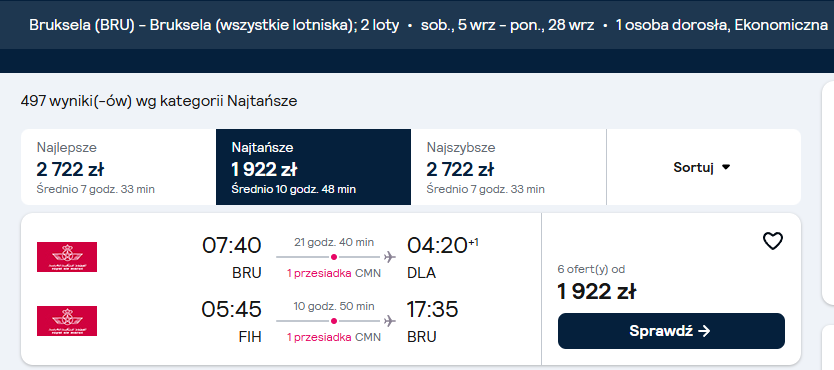Click the 1 przesiadka CMN outbound link
The width and height of the screenshot is (834, 370).
tap(333, 273)
